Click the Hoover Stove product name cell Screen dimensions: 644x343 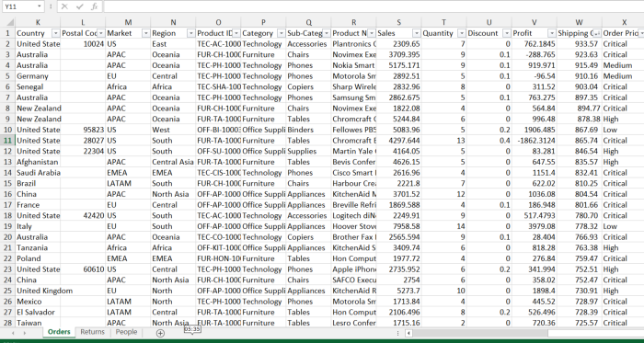click(x=354, y=226)
